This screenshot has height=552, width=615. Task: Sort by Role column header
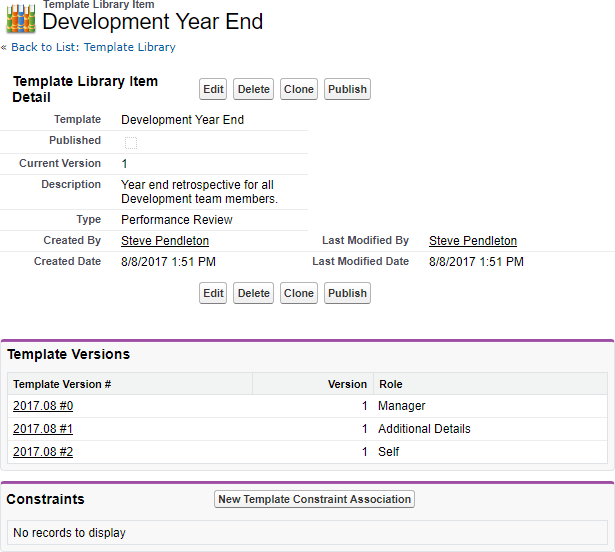point(390,384)
